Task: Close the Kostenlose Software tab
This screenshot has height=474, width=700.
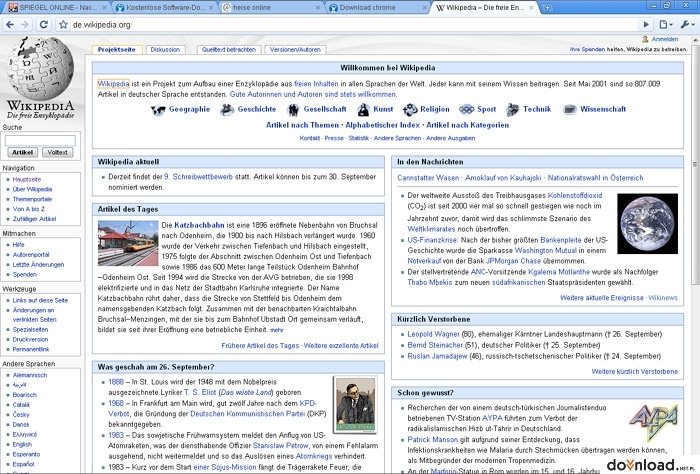Action: 212,8
